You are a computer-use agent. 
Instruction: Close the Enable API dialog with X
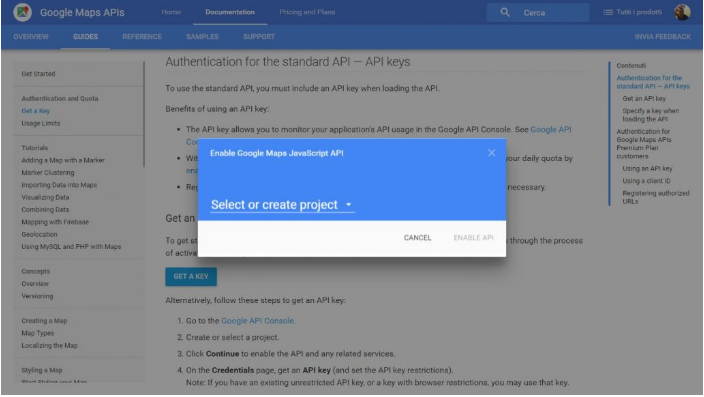492,153
